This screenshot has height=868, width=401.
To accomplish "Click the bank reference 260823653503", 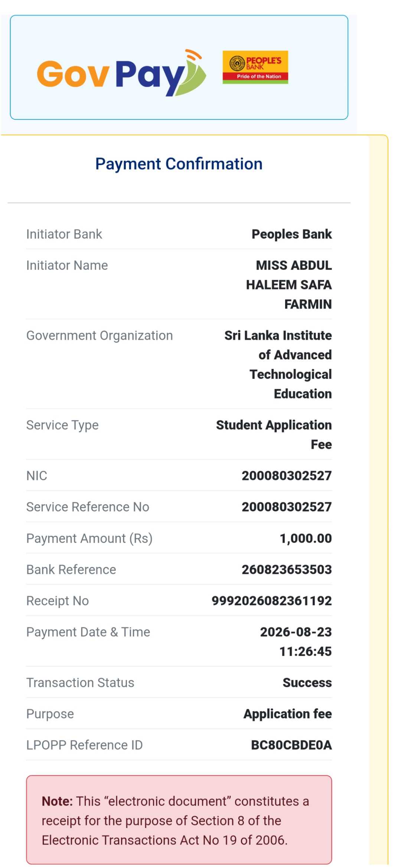I will point(287,569).
